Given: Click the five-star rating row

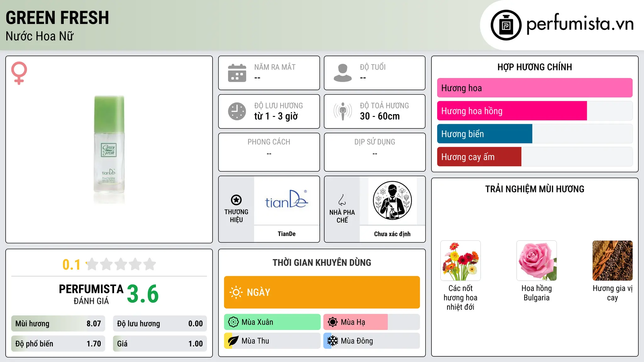Looking at the screenshot, I should tap(121, 264).
